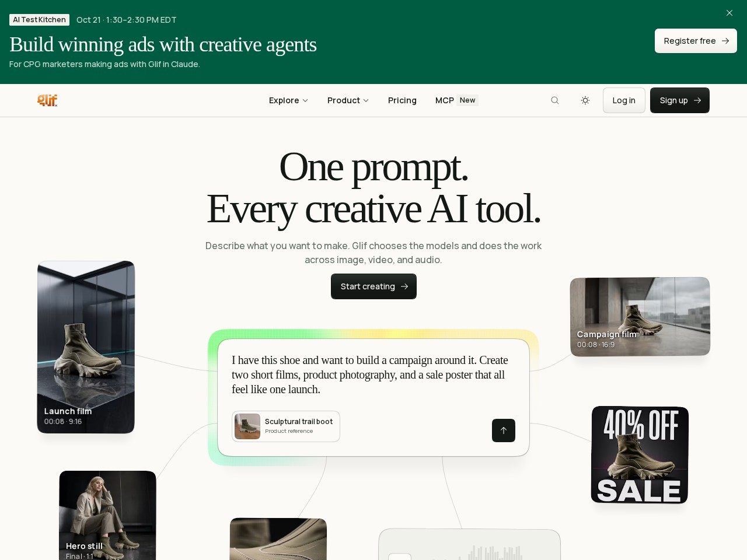
Task: Click the Log in button
Action: [624, 100]
